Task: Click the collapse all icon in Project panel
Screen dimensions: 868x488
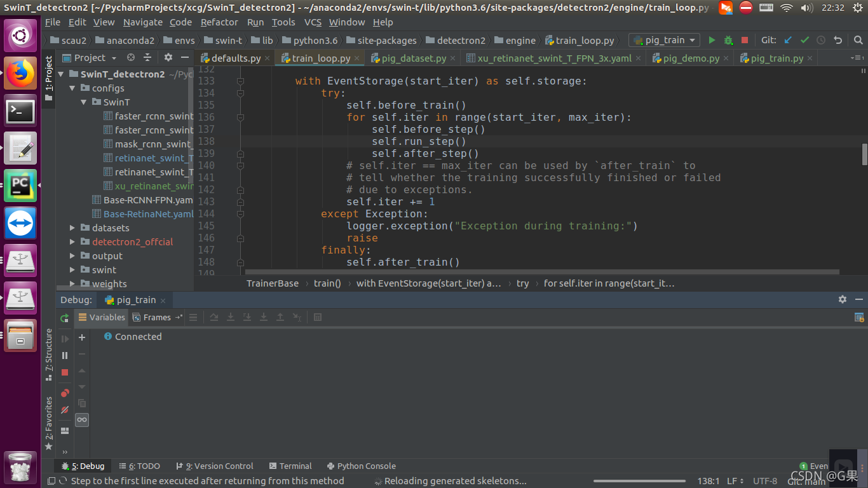Action: click(x=147, y=57)
